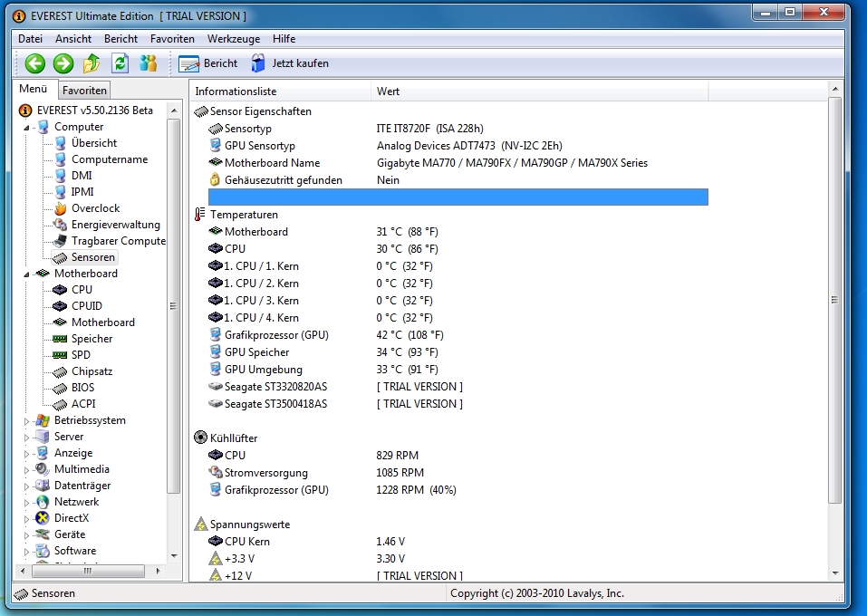Click the Bericht toolbar button label
Screen dimensions: 867x616
tap(220, 63)
